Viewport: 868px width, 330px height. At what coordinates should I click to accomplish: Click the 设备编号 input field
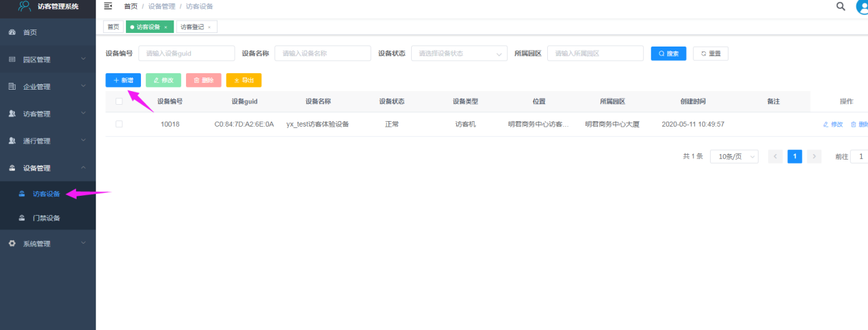(x=186, y=53)
